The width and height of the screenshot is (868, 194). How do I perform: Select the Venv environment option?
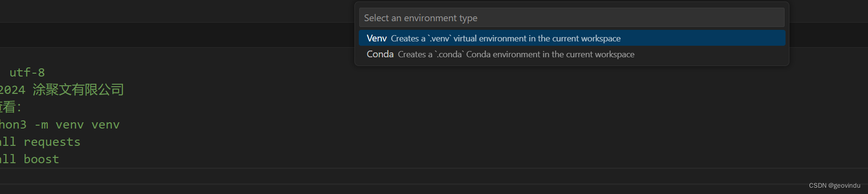coord(571,38)
